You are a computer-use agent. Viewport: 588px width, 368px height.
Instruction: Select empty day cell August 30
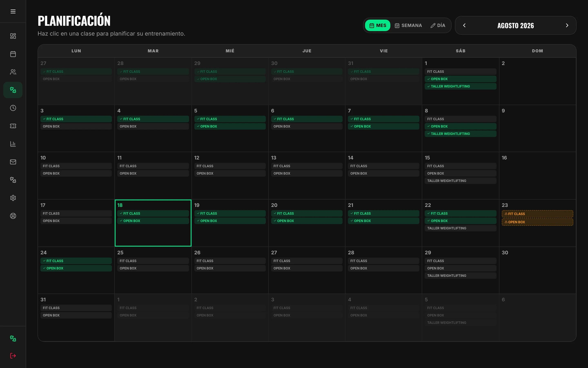pos(537,270)
